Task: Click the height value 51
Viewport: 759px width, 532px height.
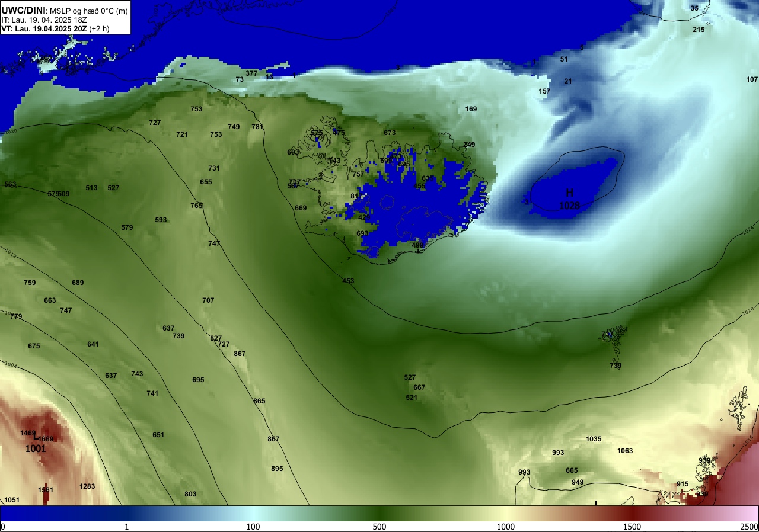Action: click(564, 59)
